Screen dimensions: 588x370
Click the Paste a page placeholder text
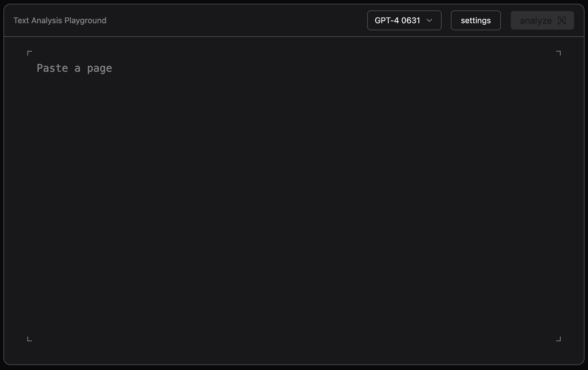click(x=74, y=68)
